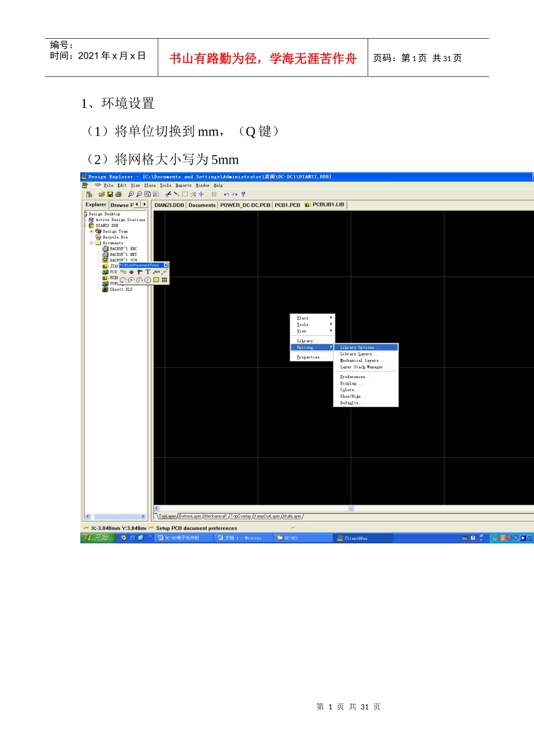Select the place pad tool

(x=132, y=272)
